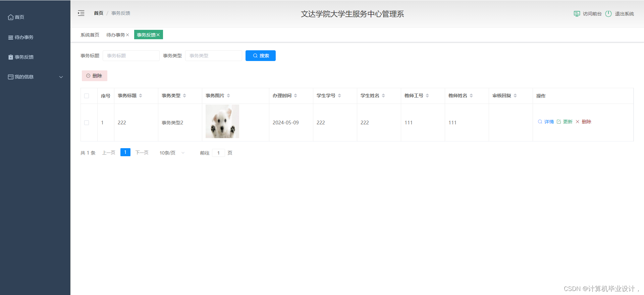The height and width of the screenshot is (295, 644).
Task: Click the 待办事务 list icon in sidebar
Action: (x=11, y=38)
